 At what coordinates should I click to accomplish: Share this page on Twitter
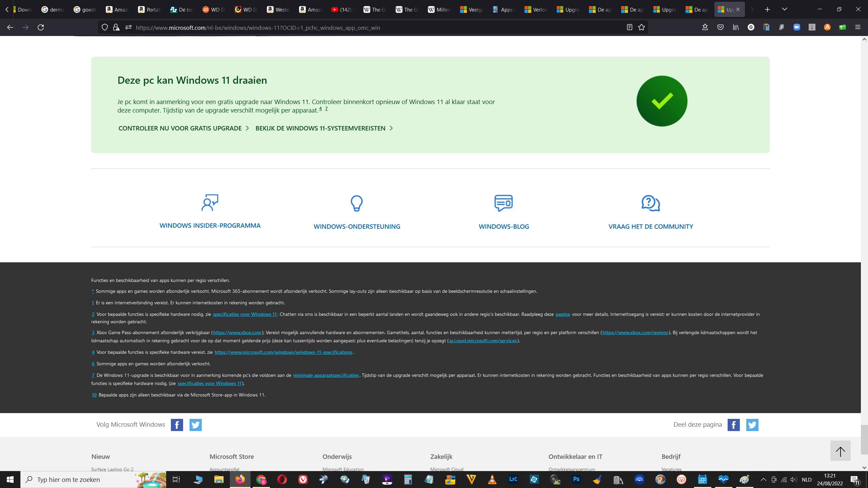tap(752, 425)
